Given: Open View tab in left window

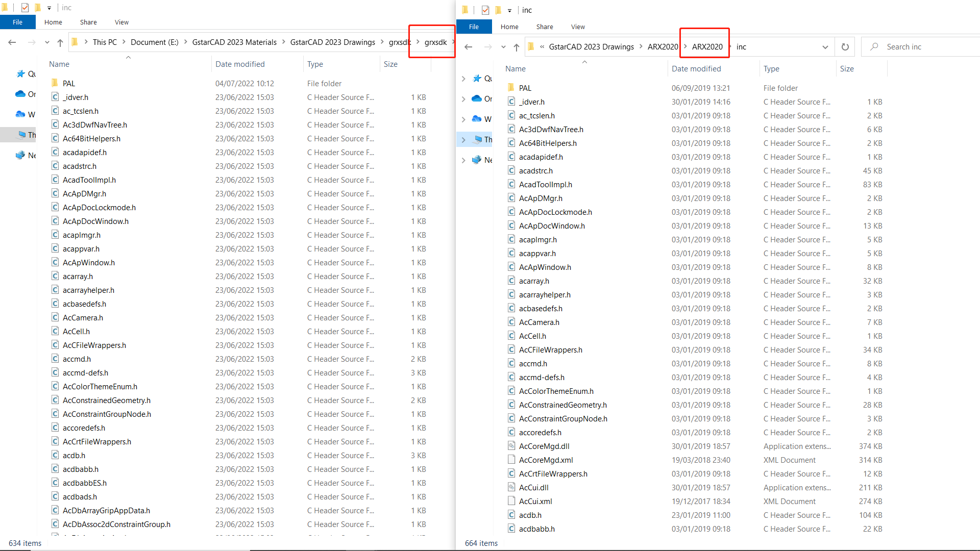Looking at the screenshot, I should pyautogui.click(x=121, y=22).
